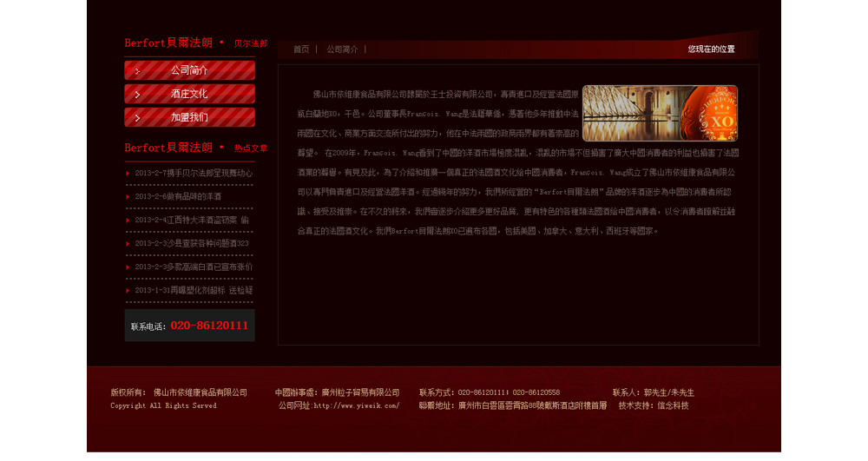Click arrow icon on 公司简介 button
The height and width of the screenshot is (461, 868).
click(137, 71)
